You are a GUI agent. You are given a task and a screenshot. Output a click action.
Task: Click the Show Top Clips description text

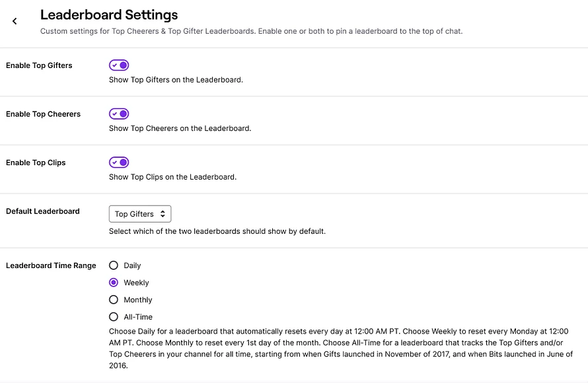click(x=173, y=177)
